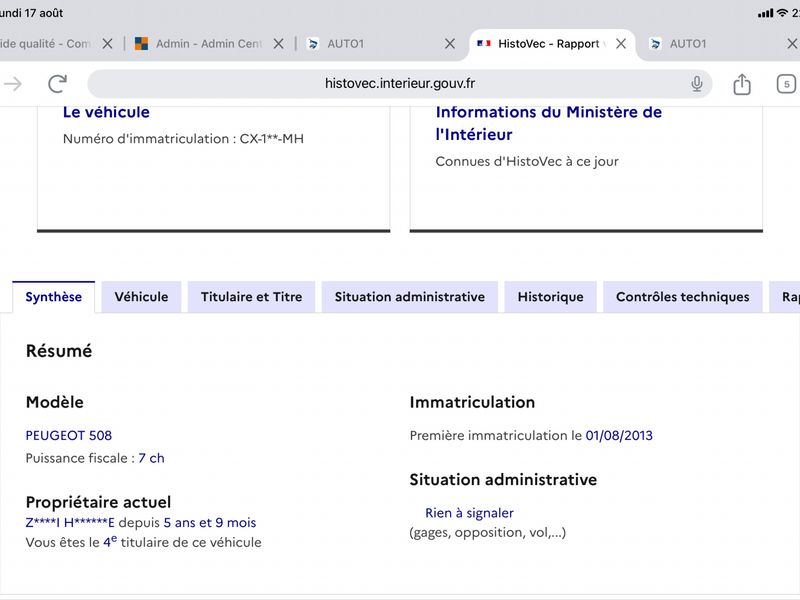Click the Le véhicule card heading
Screen dimensions: 800x600
(x=106, y=112)
